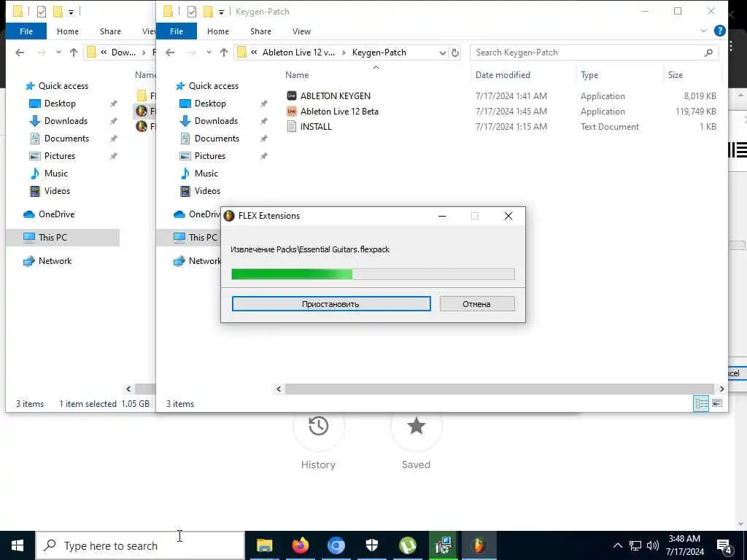Click the network tray icon

tap(635, 545)
